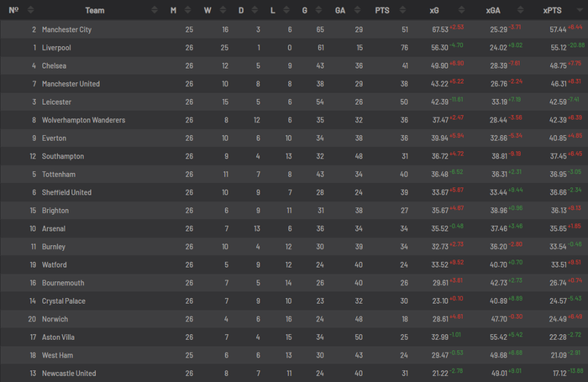Viewport: 588px width, 382px height.
Task: Open the Liverpool team page
Action: tap(56, 48)
